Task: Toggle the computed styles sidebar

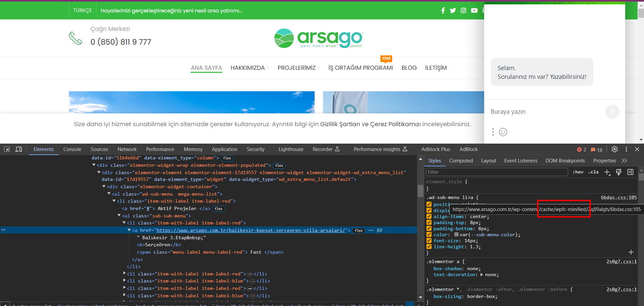Action: [630, 172]
